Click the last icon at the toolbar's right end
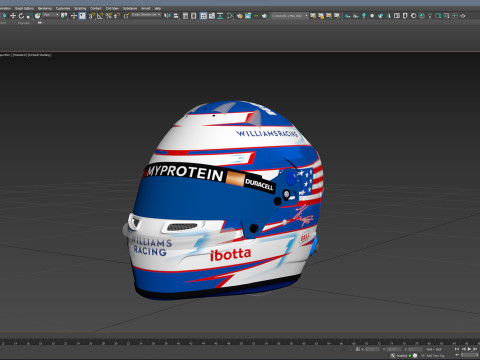Image resolution: width=480 pixels, height=360 pixels. (462, 16)
